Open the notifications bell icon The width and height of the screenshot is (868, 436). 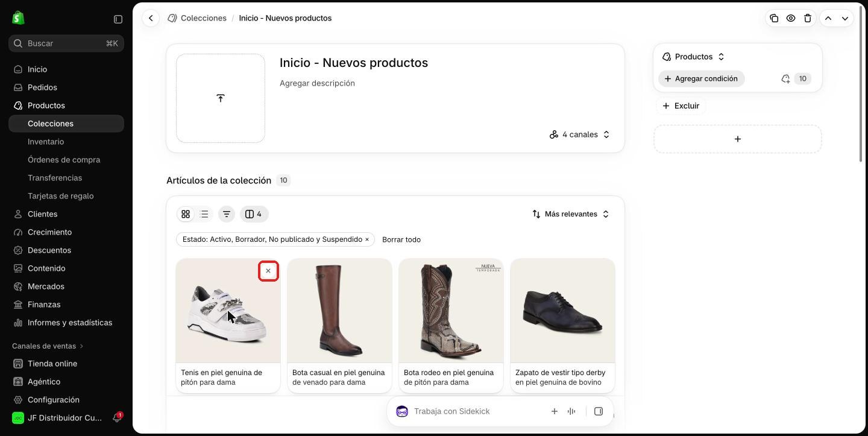pyautogui.click(x=117, y=418)
